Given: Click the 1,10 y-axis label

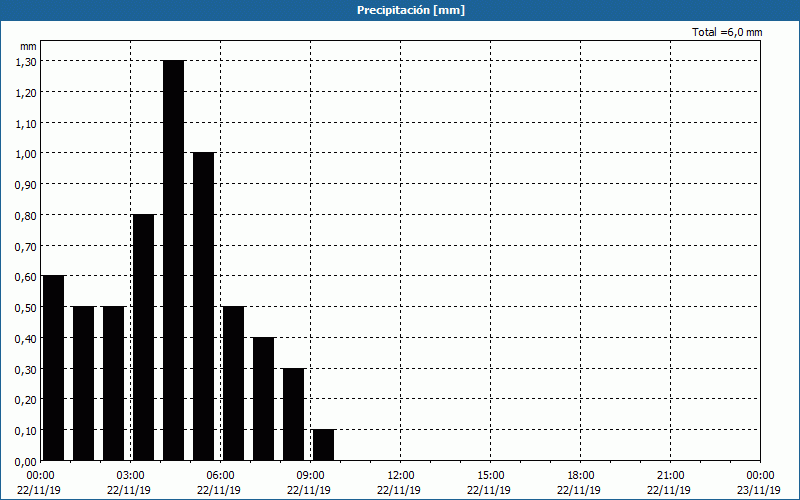Looking at the screenshot, I should (x=26, y=123).
